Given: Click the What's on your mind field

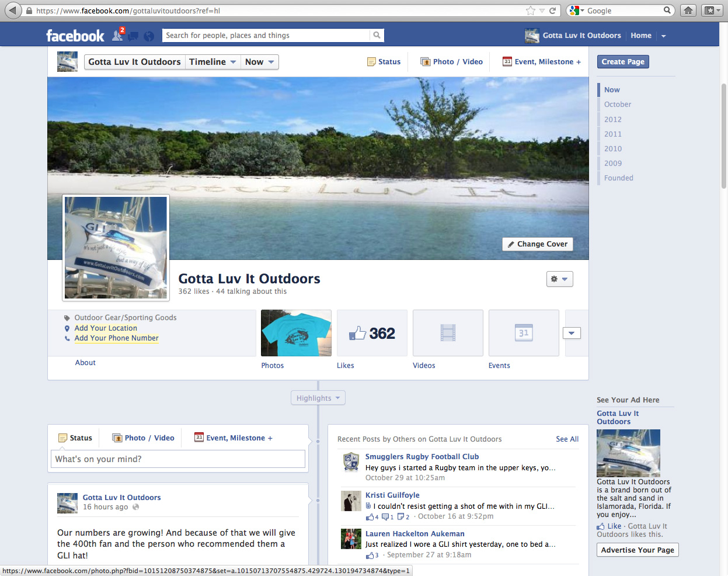Looking at the screenshot, I should click(x=178, y=459).
